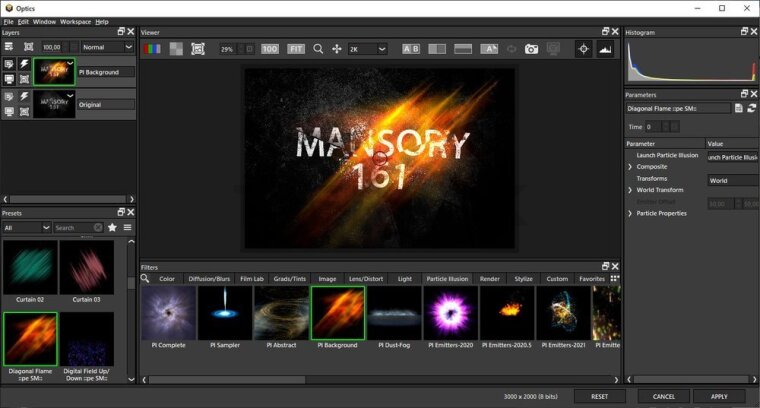This screenshot has height=408, width=760.
Task: Open the Workspace menu
Action: click(75, 21)
